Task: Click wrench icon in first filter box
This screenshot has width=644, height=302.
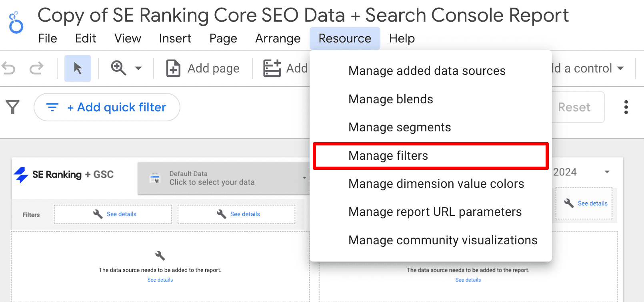Action: (98, 214)
